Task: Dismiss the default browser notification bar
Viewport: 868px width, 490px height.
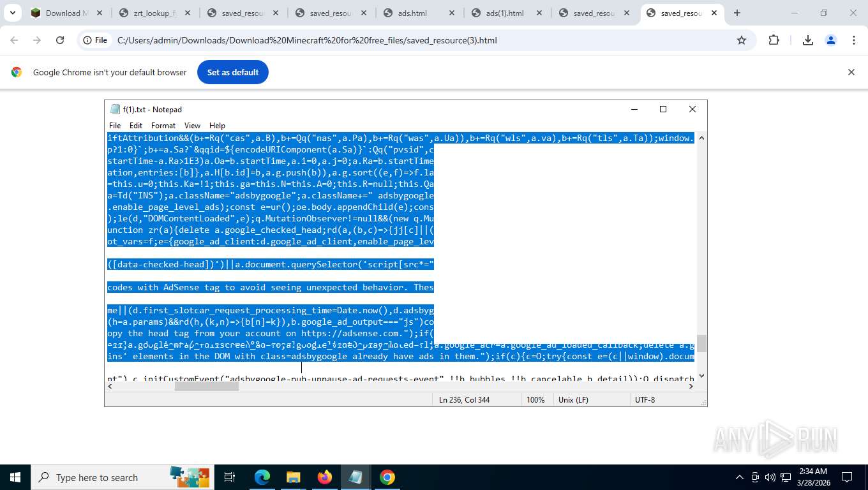Action: [851, 72]
